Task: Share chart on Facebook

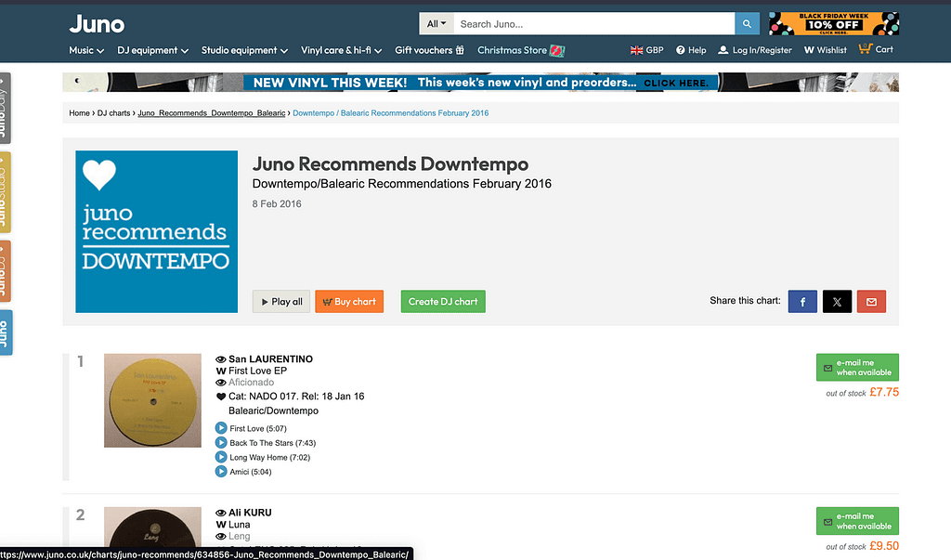Action: tap(802, 302)
